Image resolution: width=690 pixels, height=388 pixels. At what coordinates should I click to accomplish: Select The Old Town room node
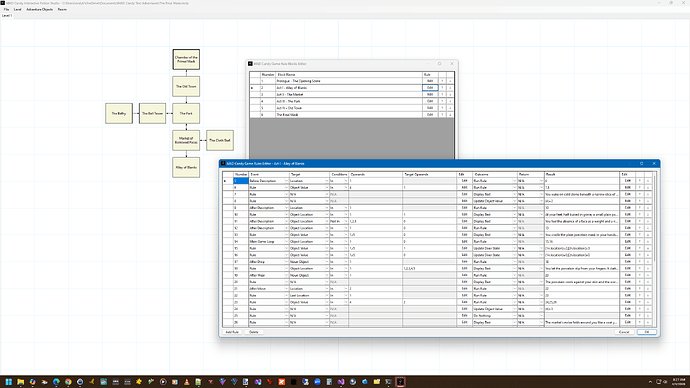186,86
